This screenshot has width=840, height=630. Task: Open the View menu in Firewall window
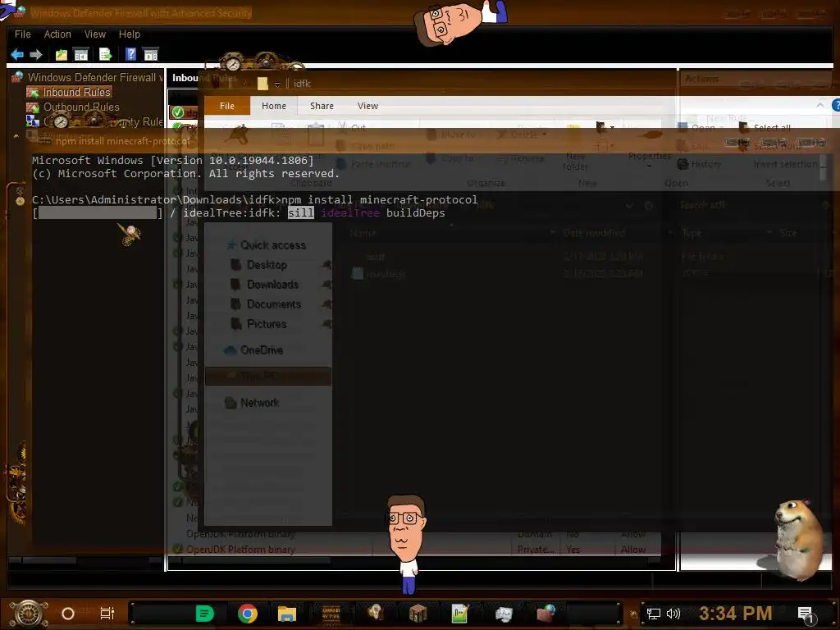click(x=95, y=34)
